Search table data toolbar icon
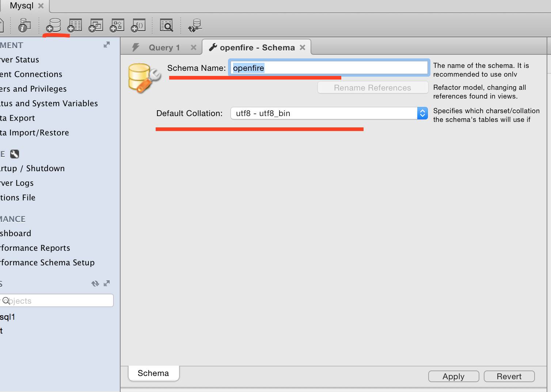Screen dimensions: 551x392 (x=167, y=26)
